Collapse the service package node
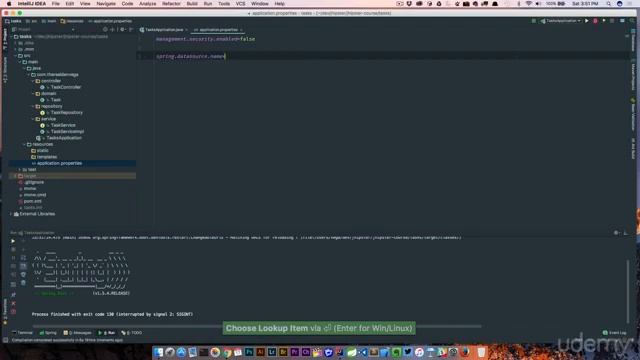The height and width of the screenshot is (360, 640). click(x=33, y=119)
